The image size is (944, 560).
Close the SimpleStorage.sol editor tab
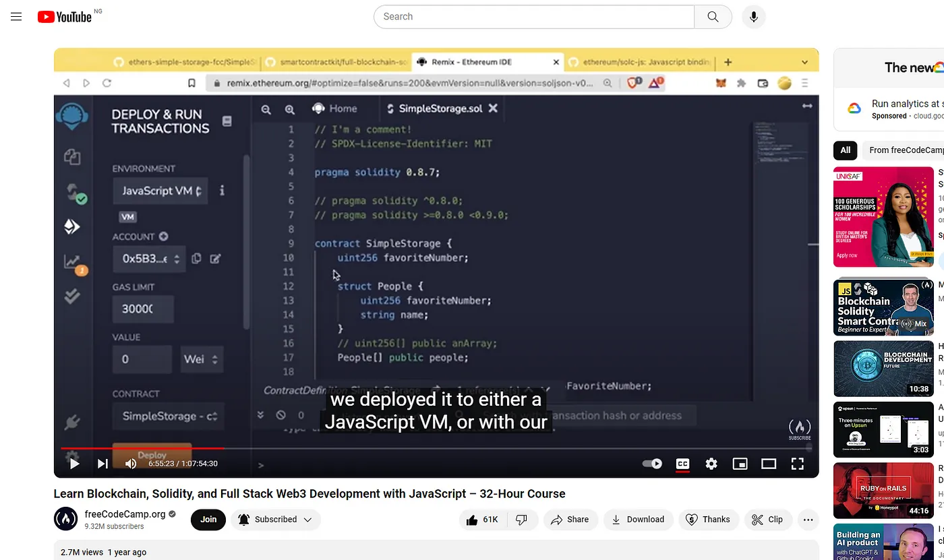[x=493, y=108]
